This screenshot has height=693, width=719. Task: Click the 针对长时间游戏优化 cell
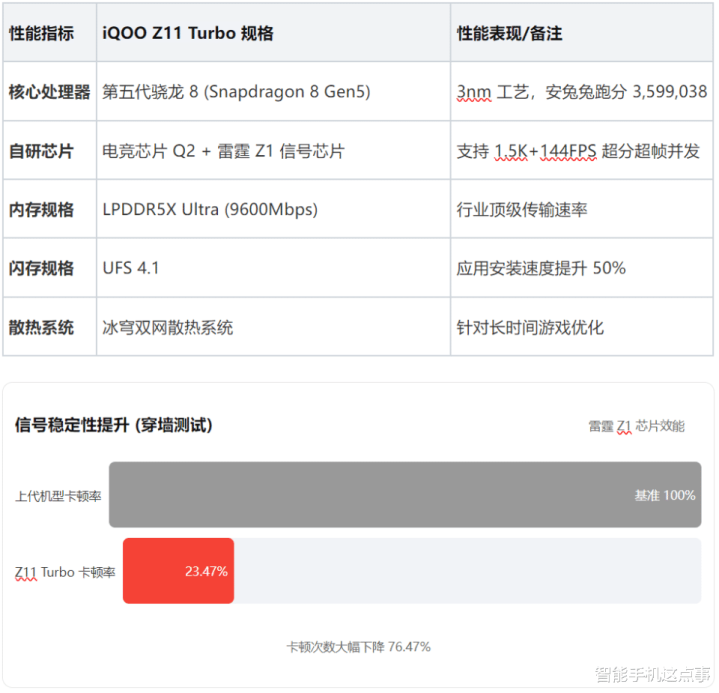tap(530, 327)
